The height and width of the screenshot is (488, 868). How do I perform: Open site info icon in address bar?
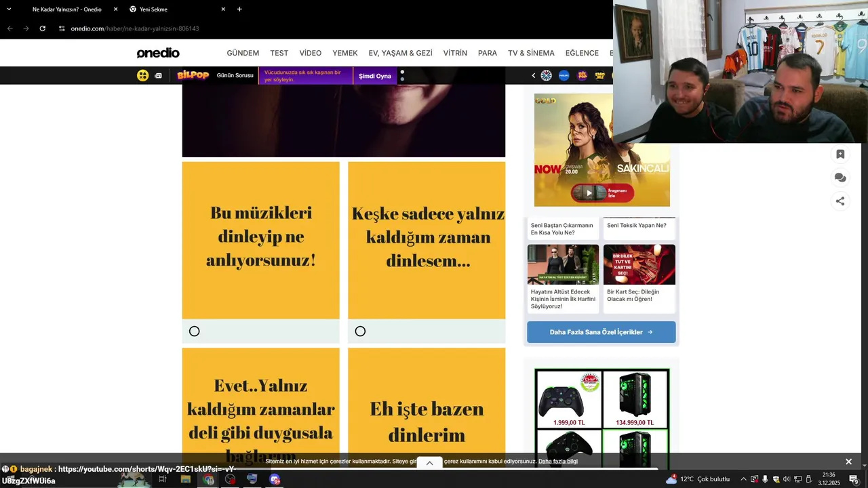(61, 28)
